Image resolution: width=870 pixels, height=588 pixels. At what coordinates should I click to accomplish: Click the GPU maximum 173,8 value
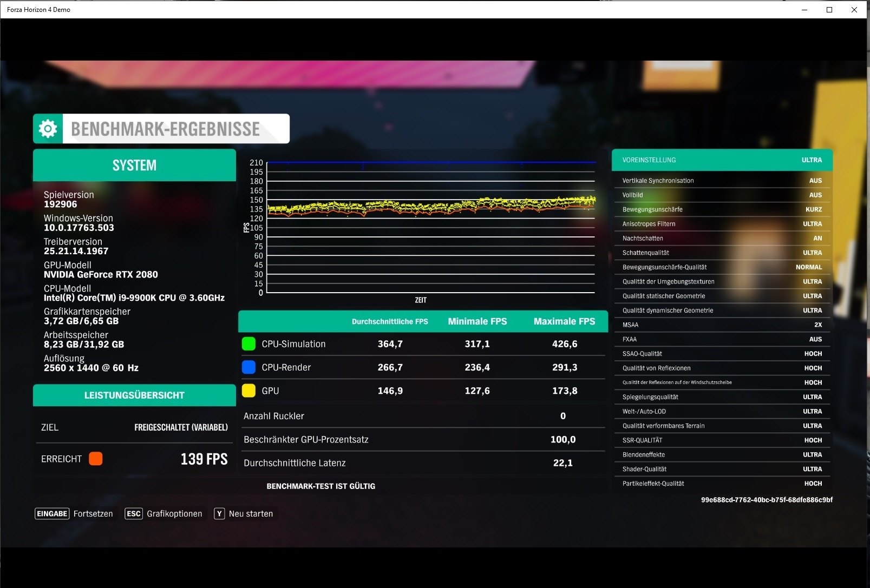click(565, 391)
